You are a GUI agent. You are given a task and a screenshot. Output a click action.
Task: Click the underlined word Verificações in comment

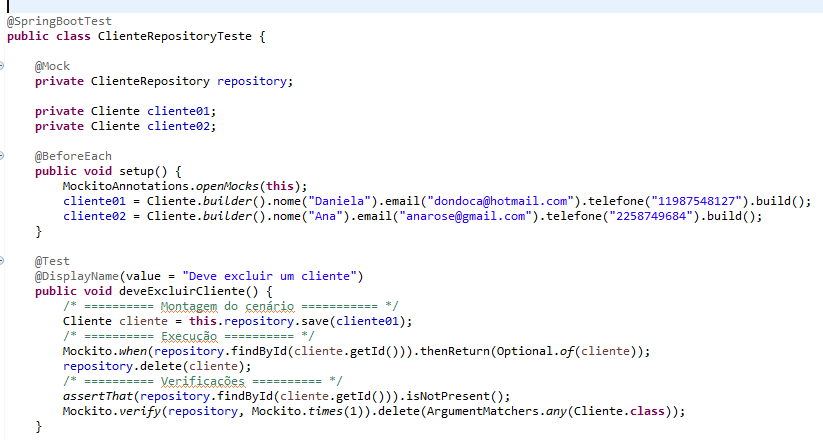[x=203, y=381]
